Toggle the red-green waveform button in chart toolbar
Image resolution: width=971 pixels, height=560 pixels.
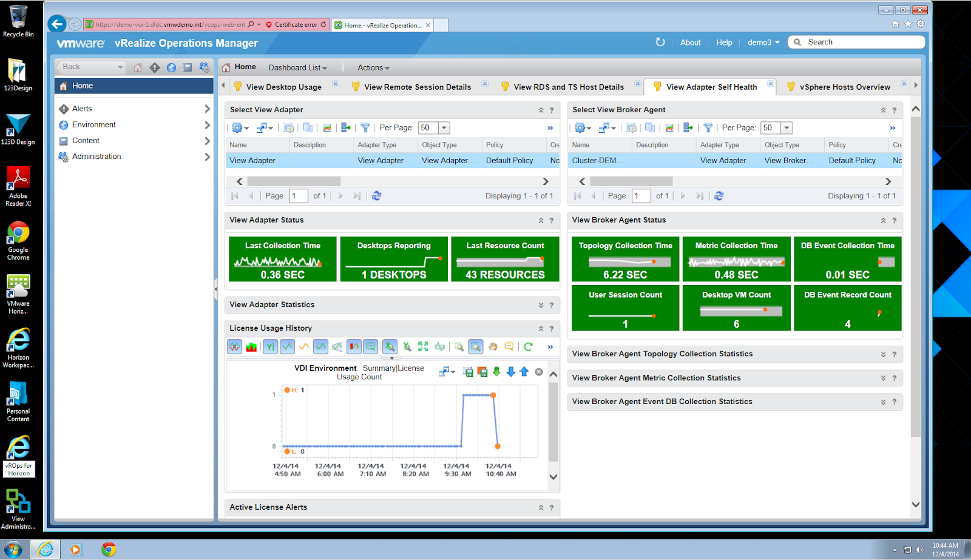pos(234,346)
